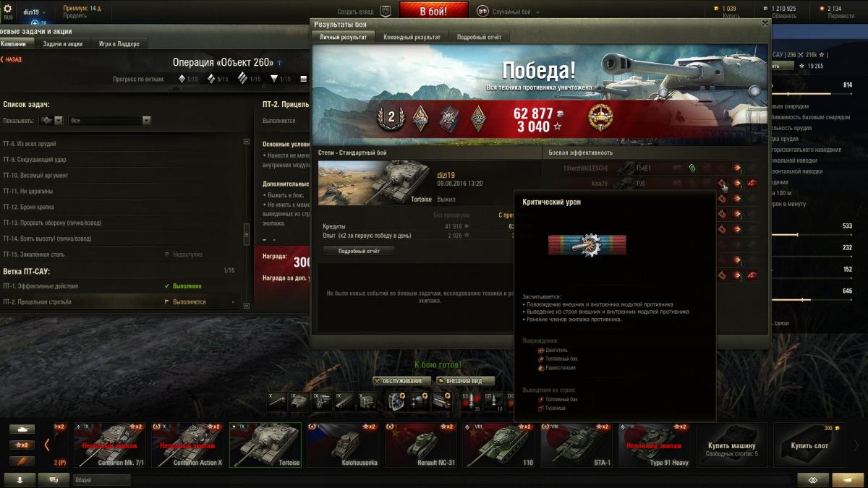Click the first diamond medal on victory banner
Image resolution: width=868 pixels, height=488 pixels.
[x=420, y=117]
